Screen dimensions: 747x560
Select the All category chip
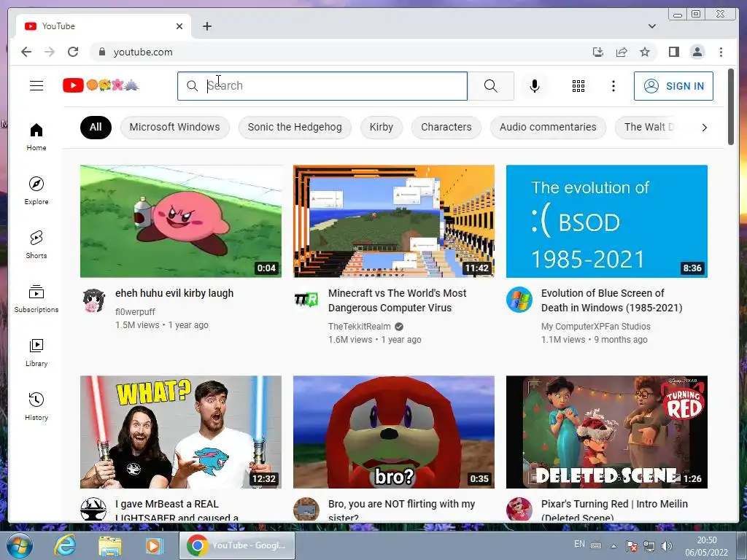[96, 127]
